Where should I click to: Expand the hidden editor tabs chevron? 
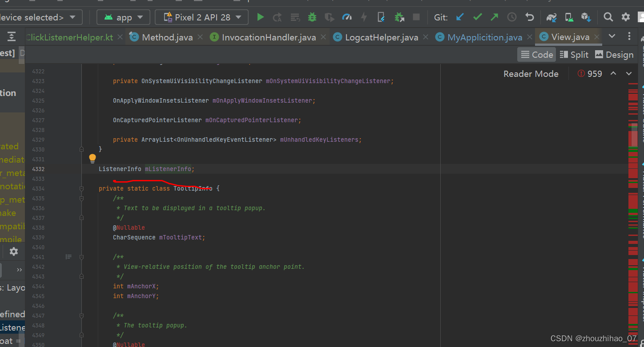[x=612, y=36]
